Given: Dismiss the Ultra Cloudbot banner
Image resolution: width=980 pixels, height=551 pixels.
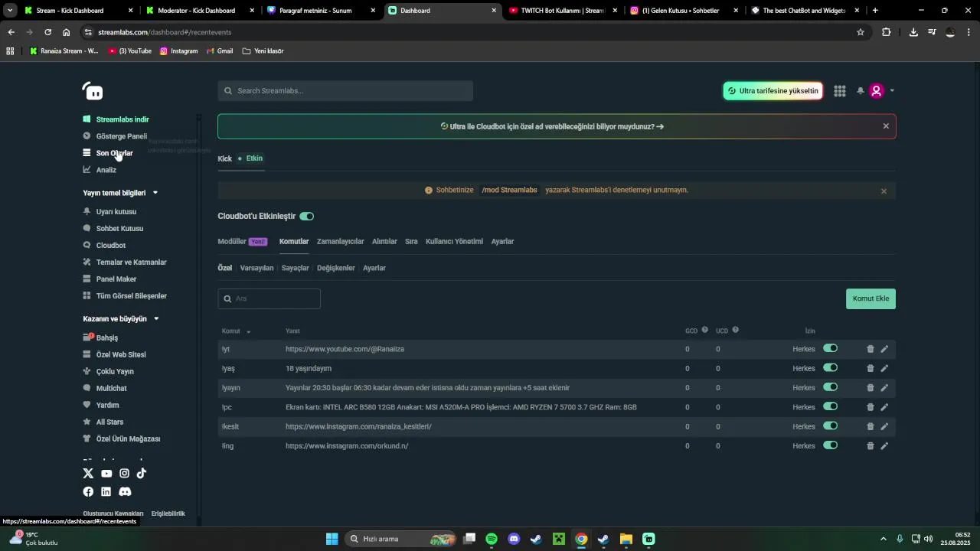Looking at the screenshot, I should (886, 126).
